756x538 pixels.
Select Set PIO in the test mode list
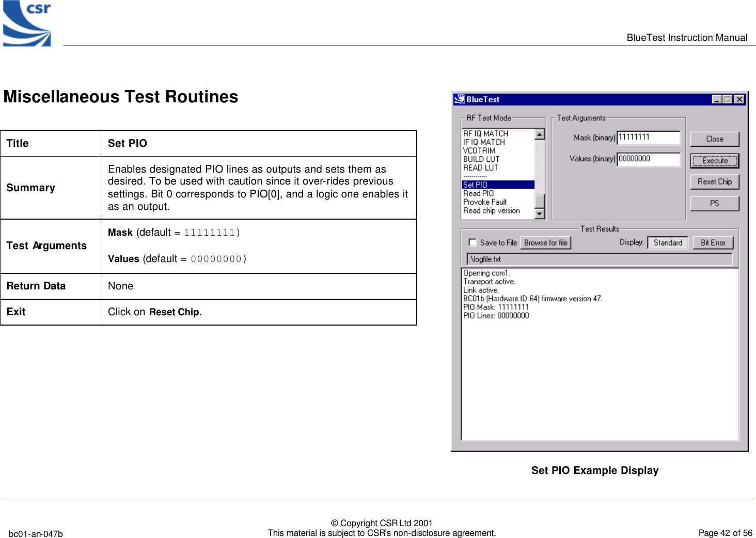coord(498,185)
